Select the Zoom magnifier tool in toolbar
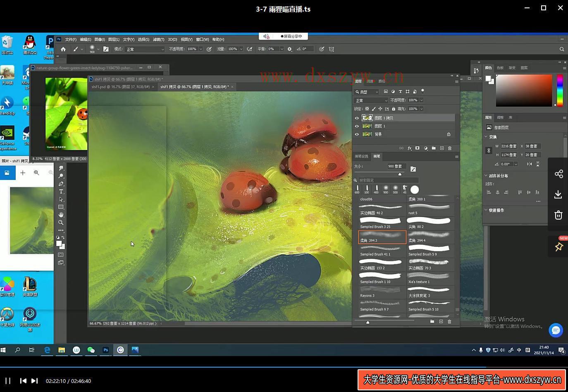 click(61, 222)
